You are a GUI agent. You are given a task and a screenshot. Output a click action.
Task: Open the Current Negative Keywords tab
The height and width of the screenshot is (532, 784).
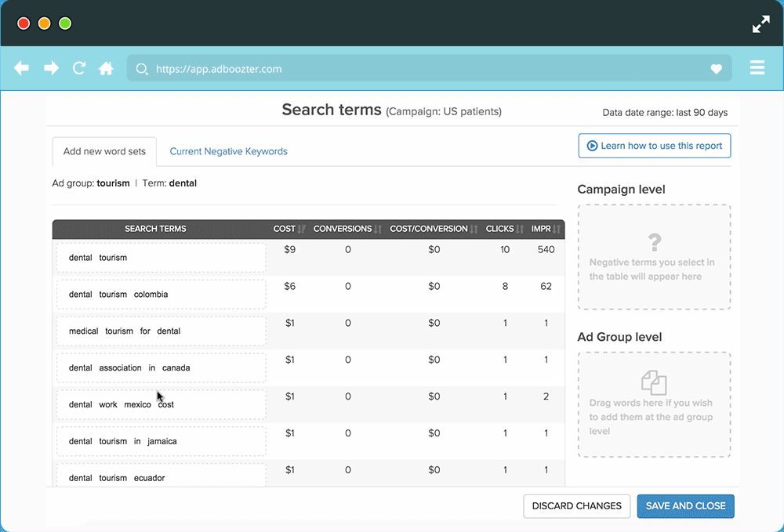(228, 151)
